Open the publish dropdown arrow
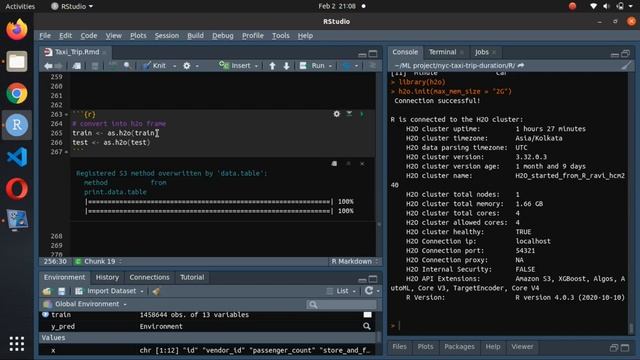 pos(356,66)
